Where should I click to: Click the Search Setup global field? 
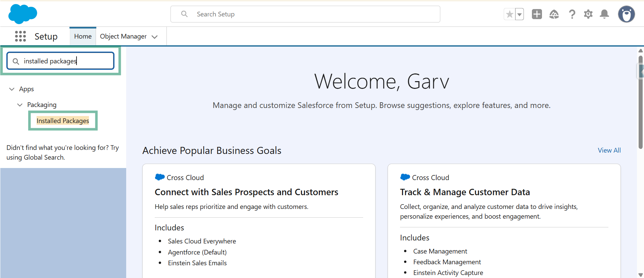pos(305,14)
